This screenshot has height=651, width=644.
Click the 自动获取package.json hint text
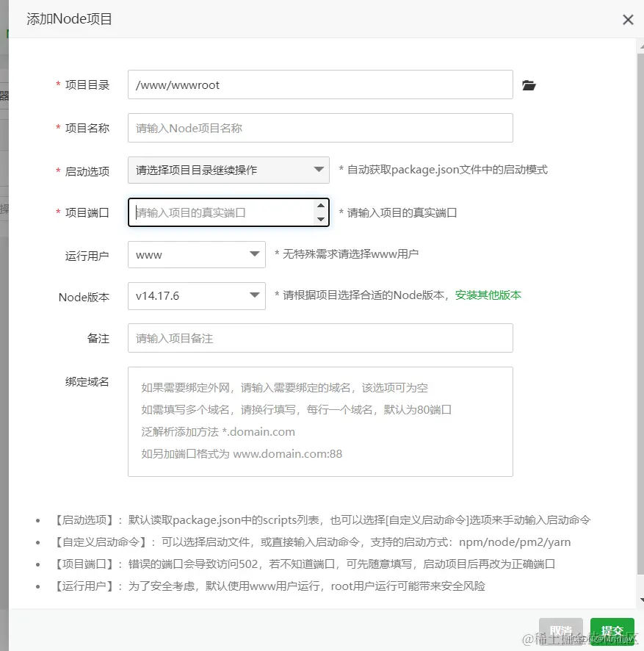[444, 170]
